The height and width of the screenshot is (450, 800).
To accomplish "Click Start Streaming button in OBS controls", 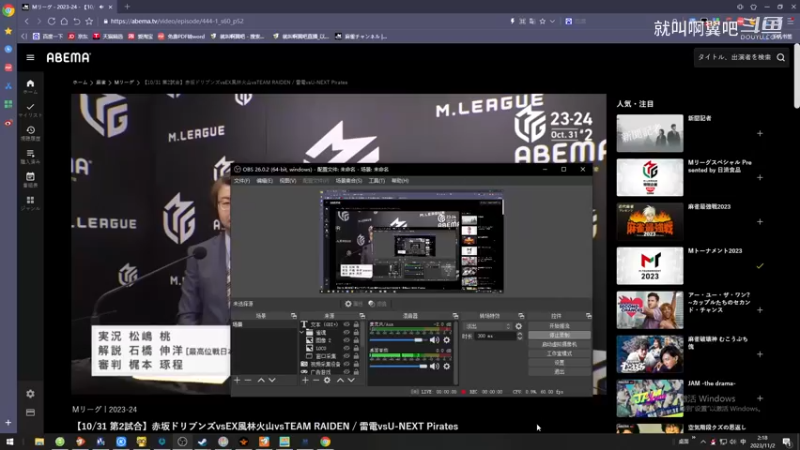I will click(559, 326).
